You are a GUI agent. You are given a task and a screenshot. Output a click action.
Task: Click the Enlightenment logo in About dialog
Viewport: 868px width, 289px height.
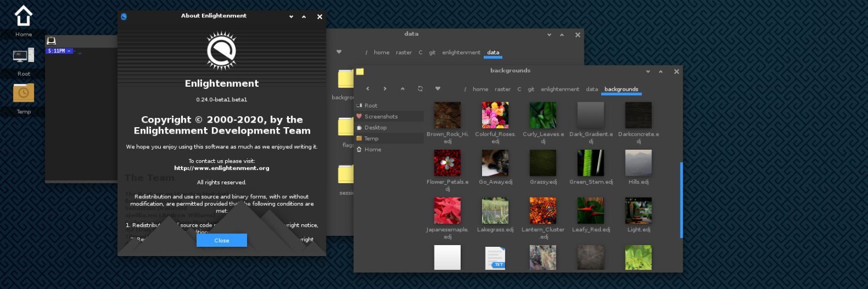pyautogui.click(x=222, y=51)
